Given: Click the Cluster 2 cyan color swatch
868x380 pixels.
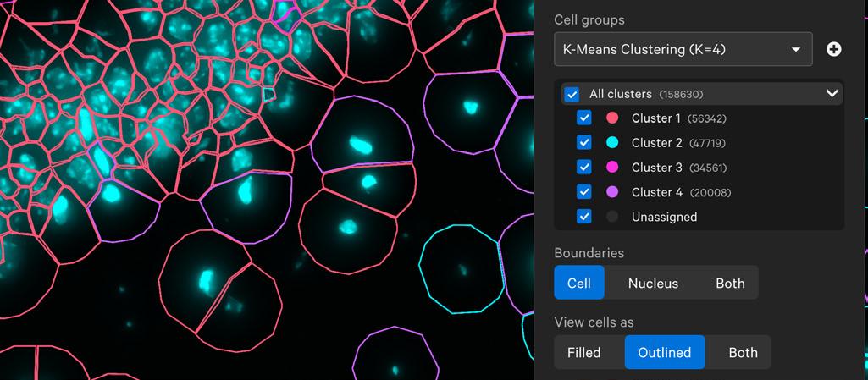Looking at the screenshot, I should (612, 143).
